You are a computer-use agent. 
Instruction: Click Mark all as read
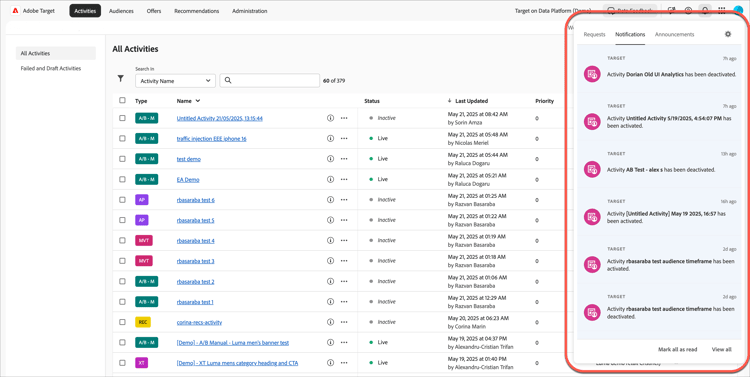click(677, 349)
